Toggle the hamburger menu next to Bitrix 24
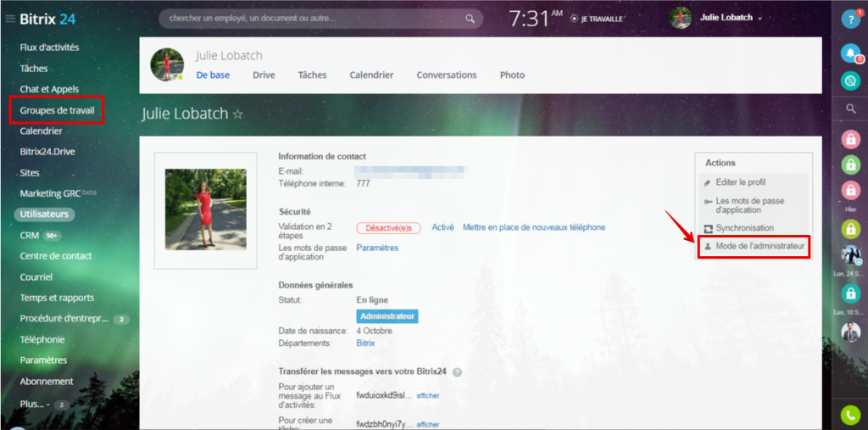This screenshot has width=868, height=430. coord(10,19)
